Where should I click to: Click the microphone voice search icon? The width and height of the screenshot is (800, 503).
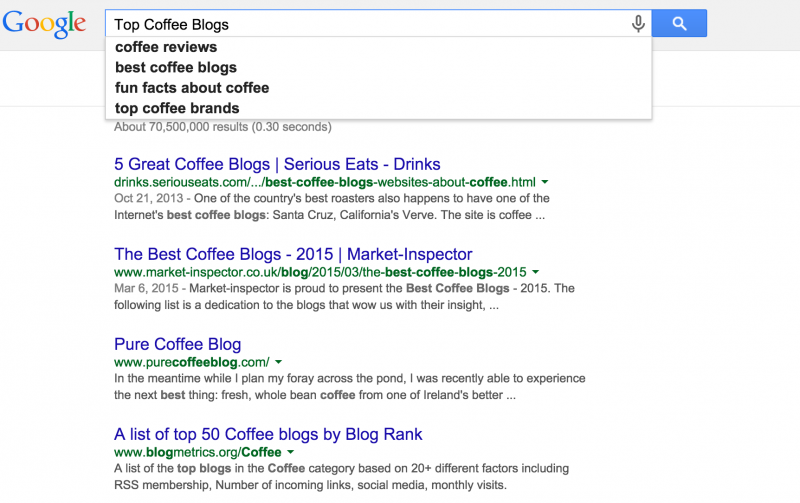638,24
